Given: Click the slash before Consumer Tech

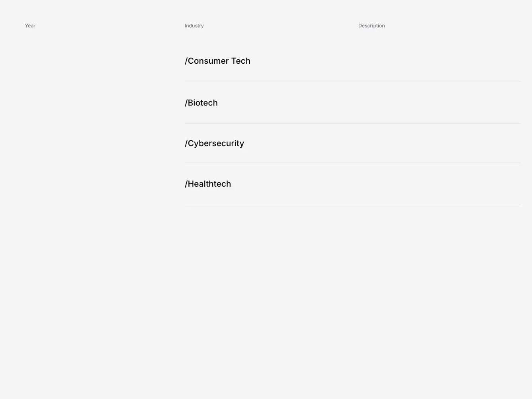Looking at the screenshot, I should 186,61.
